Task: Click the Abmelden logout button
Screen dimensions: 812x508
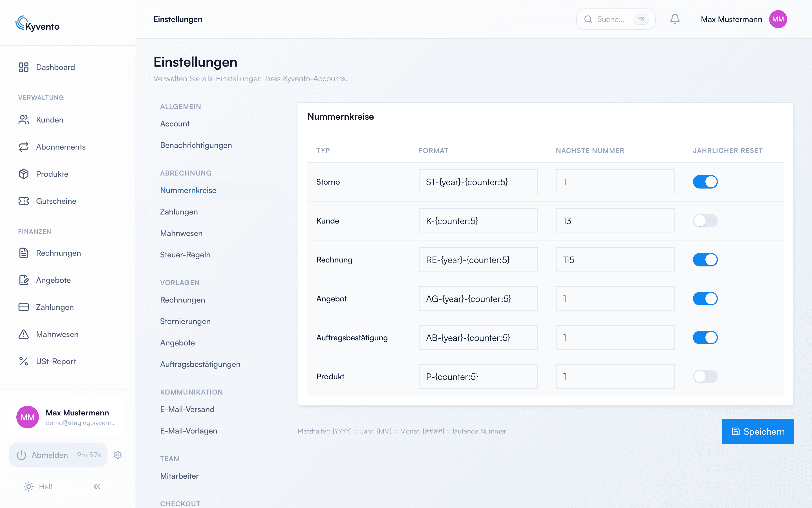Action: (58, 455)
